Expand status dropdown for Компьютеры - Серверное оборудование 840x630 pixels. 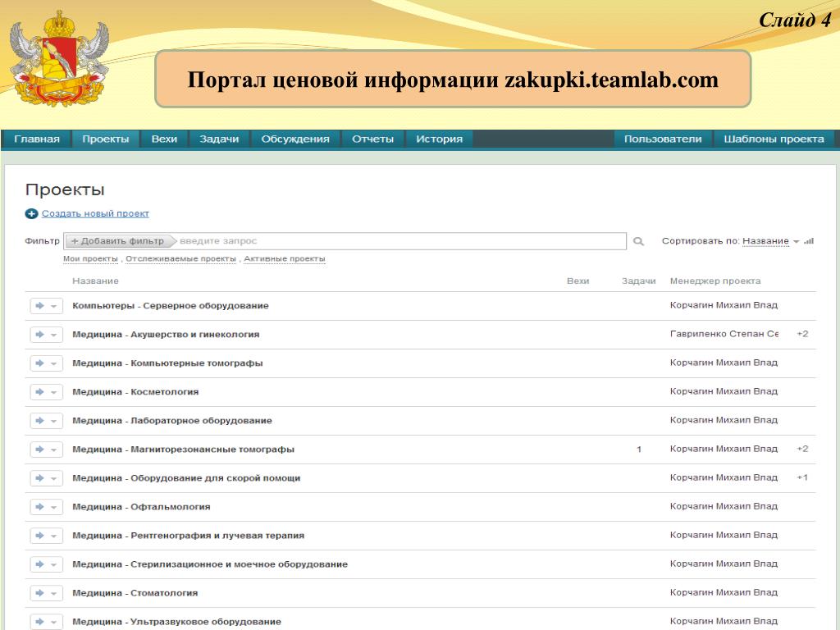pyautogui.click(x=53, y=306)
